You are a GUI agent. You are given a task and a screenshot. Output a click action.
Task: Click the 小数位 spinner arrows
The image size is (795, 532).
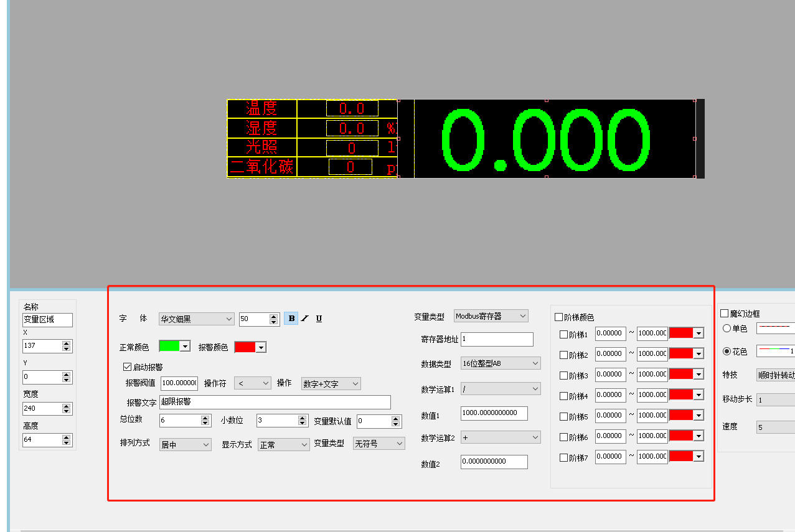pos(303,421)
